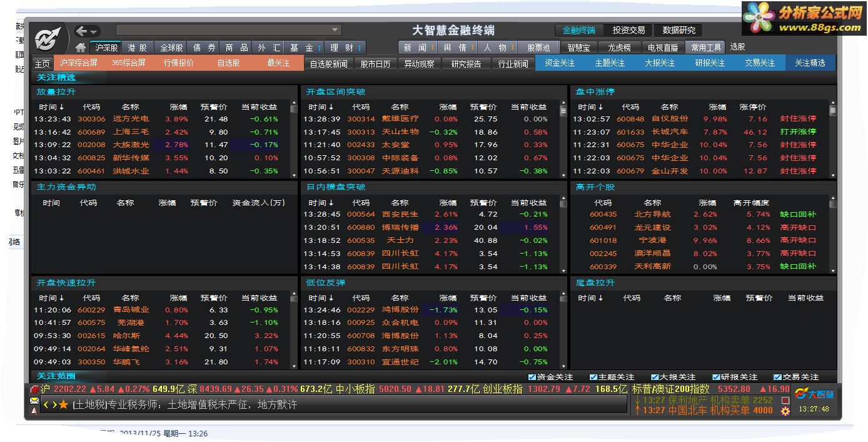Open the 股市日历 calendar

[375, 64]
